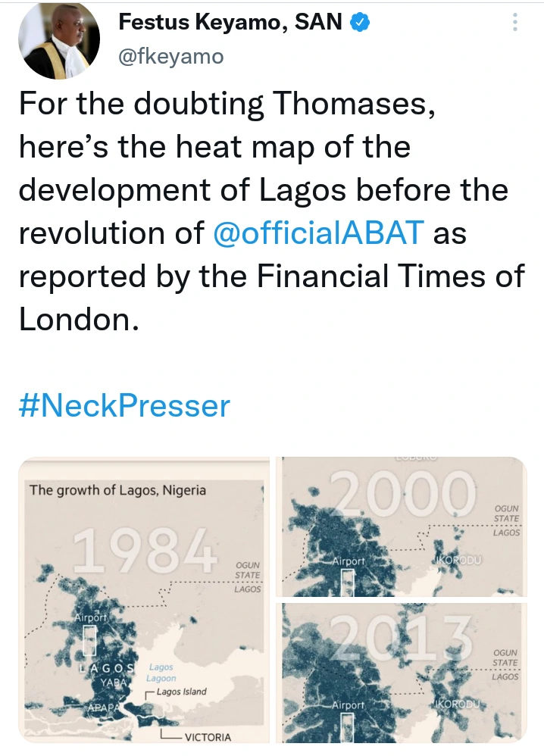This screenshot has height=756, width=544.
Task: Click the Festus Keyamo, SAN display name
Action: [x=230, y=23]
